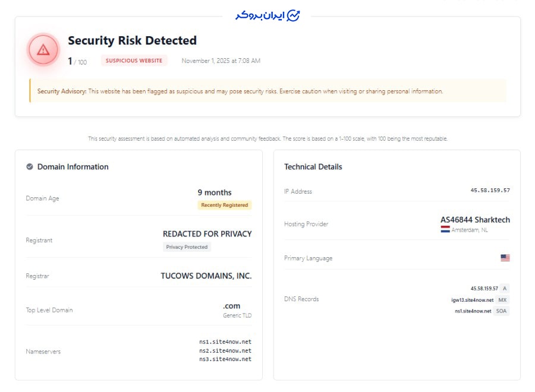Click the ns1.site4now.net nameserver entry
Screen dimensions: 535x392
[225, 342]
